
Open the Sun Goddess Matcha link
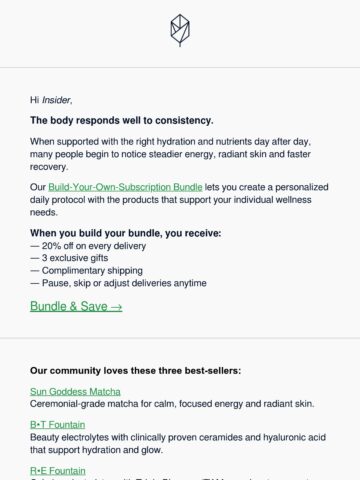coord(75,391)
